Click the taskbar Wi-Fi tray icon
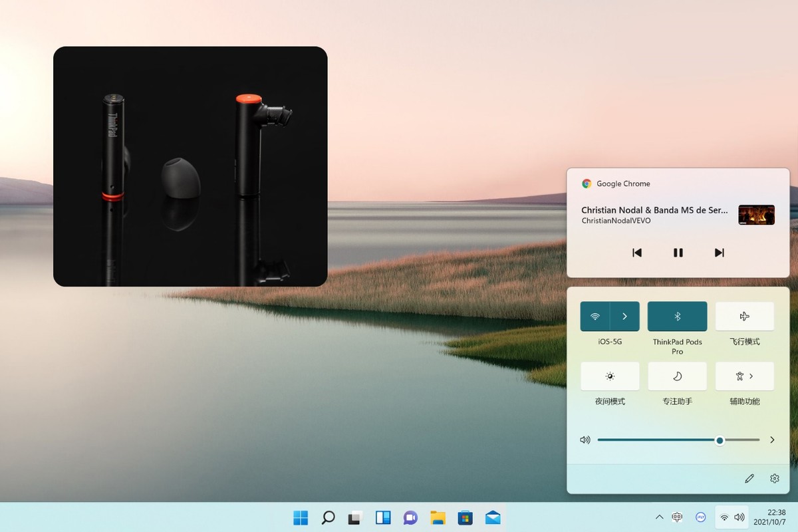This screenshot has width=798, height=532. tap(724, 517)
